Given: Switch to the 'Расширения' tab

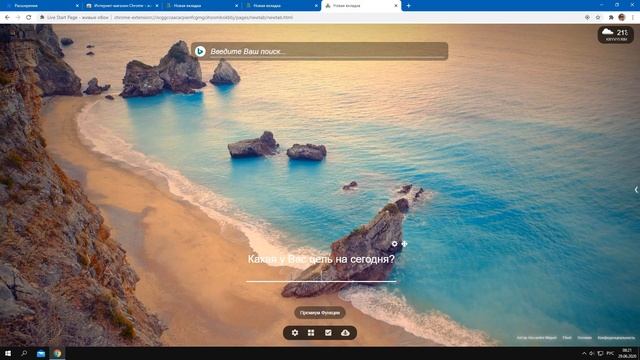Looking at the screenshot, I should point(41,6).
